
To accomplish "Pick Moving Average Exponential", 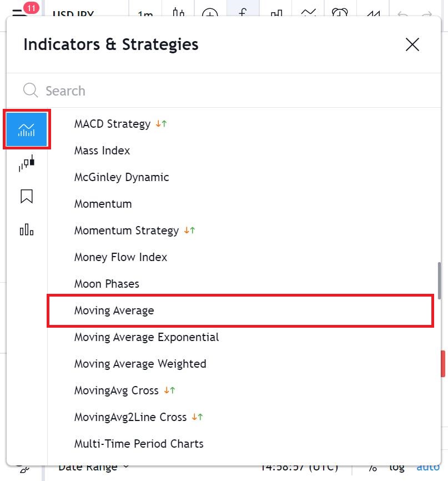I will coord(147,337).
